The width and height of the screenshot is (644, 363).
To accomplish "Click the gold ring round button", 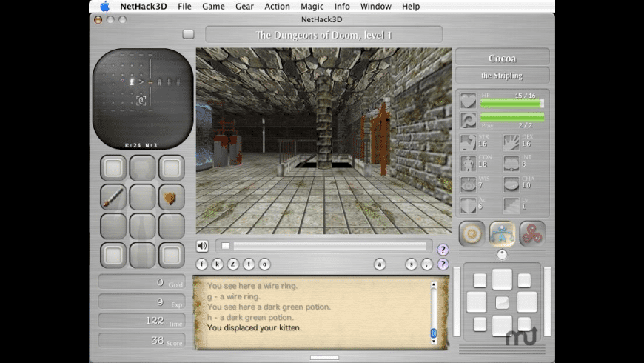I will coord(472,233).
